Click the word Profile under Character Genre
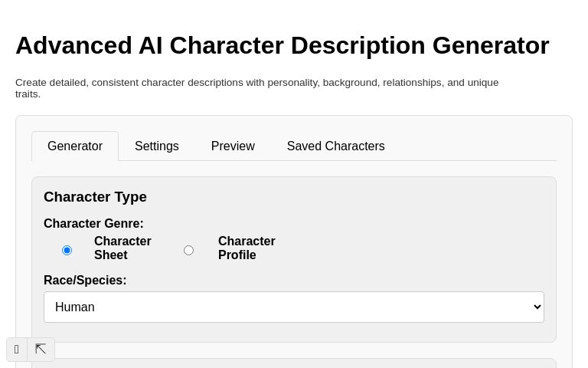The height and width of the screenshot is (368, 588). click(237, 255)
